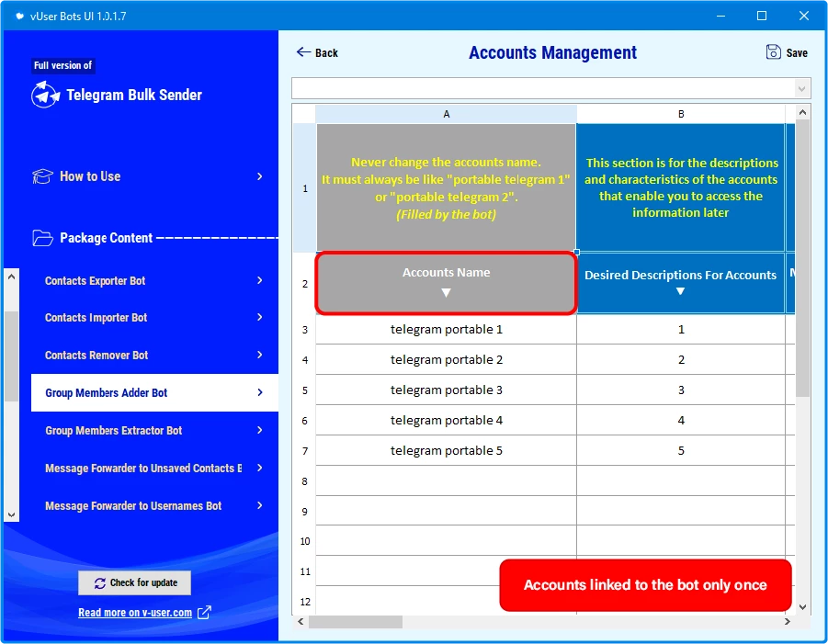
Task: Open Desired Descriptions For Accounts filter arrow
Action: point(680,291)
